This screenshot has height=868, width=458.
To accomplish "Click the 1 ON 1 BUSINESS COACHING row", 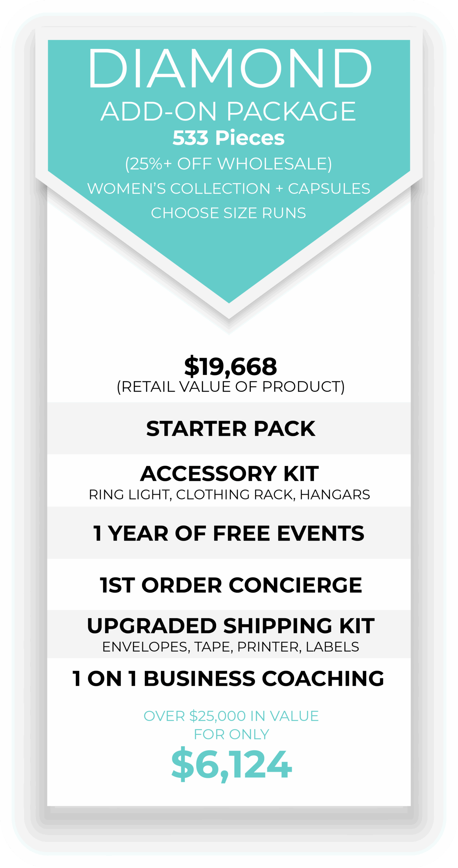I will click(x=228, y=678).
